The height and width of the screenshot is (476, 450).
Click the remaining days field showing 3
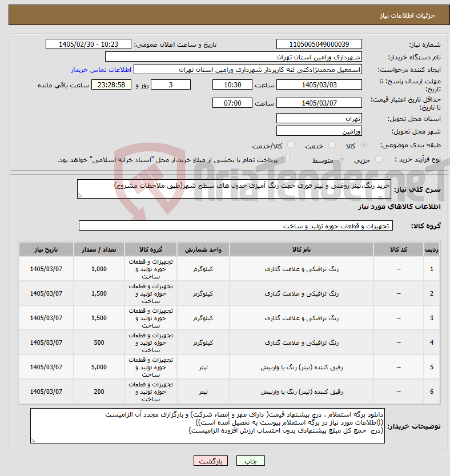click(x=171, y=84)
